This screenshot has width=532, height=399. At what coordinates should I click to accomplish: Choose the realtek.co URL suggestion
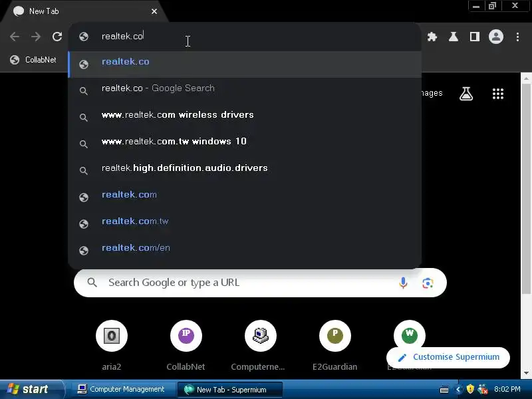tap(245, 64)
